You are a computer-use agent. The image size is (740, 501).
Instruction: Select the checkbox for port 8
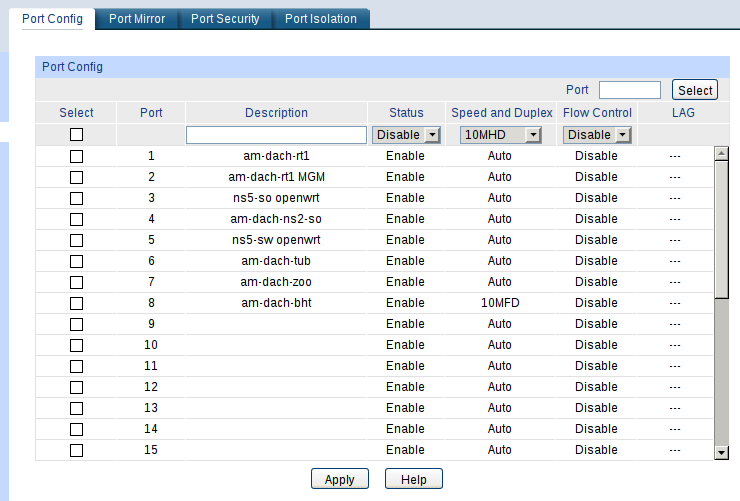click(x=76, y=303)
